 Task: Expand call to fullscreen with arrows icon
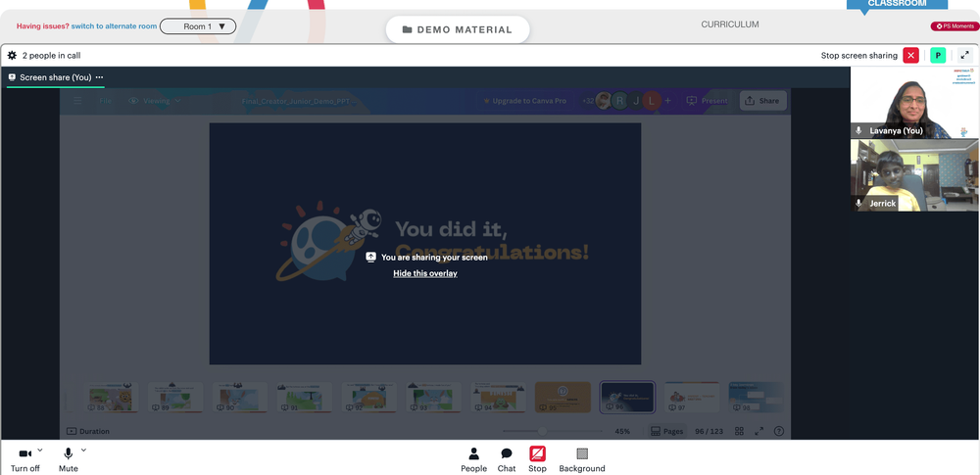point(964,56)
